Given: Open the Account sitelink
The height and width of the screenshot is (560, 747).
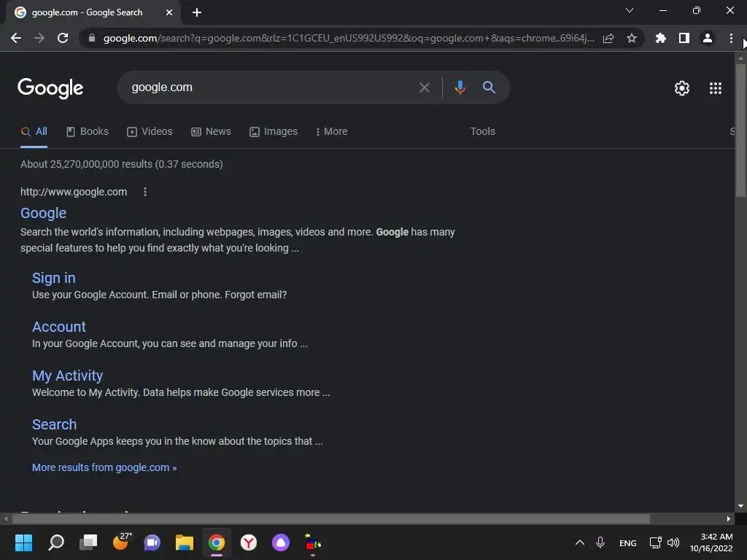Looking at the screenshot, I should (x=59, y=327).
